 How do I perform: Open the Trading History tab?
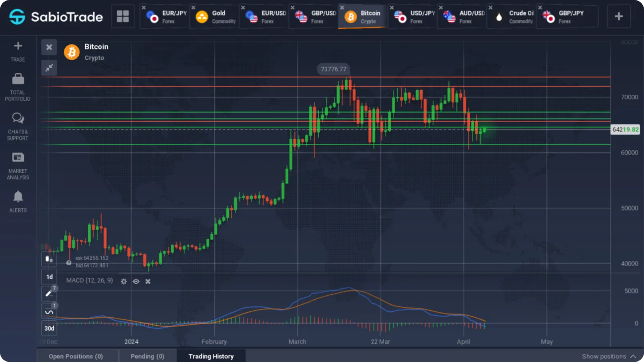point(211,356)
